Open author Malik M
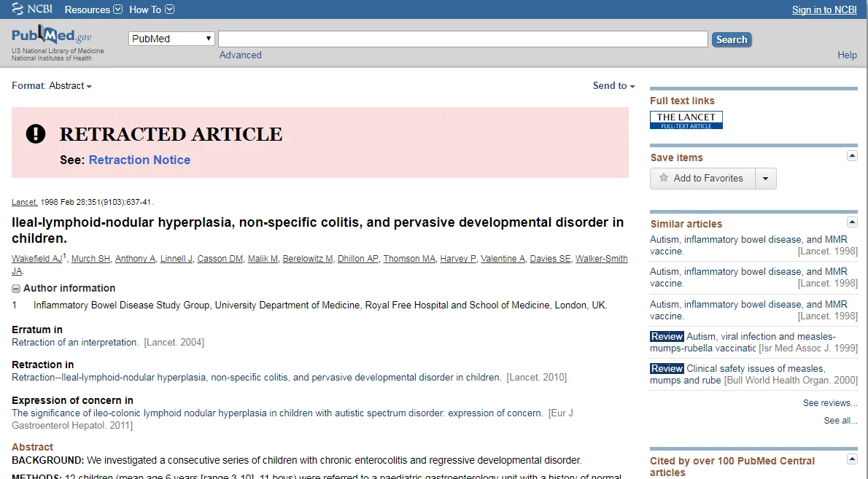 tap(263, 258)
